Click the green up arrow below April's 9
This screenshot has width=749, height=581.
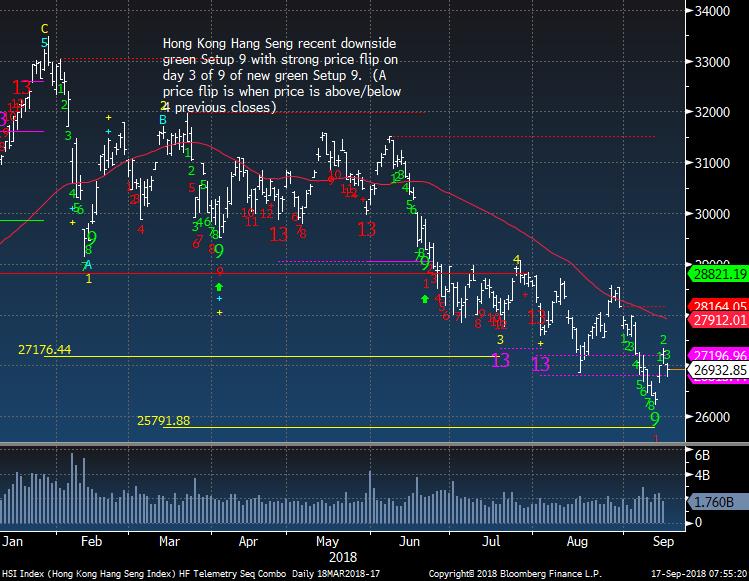219,287
